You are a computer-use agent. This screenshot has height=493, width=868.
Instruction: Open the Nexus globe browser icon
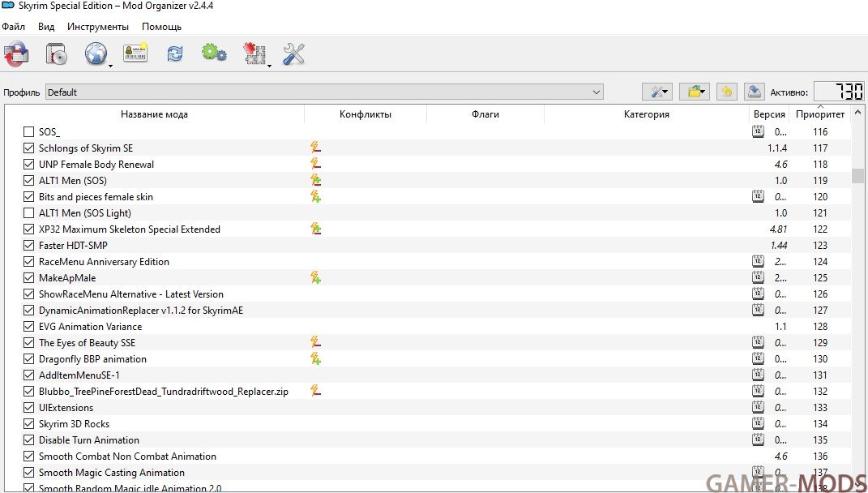point(95,54)
